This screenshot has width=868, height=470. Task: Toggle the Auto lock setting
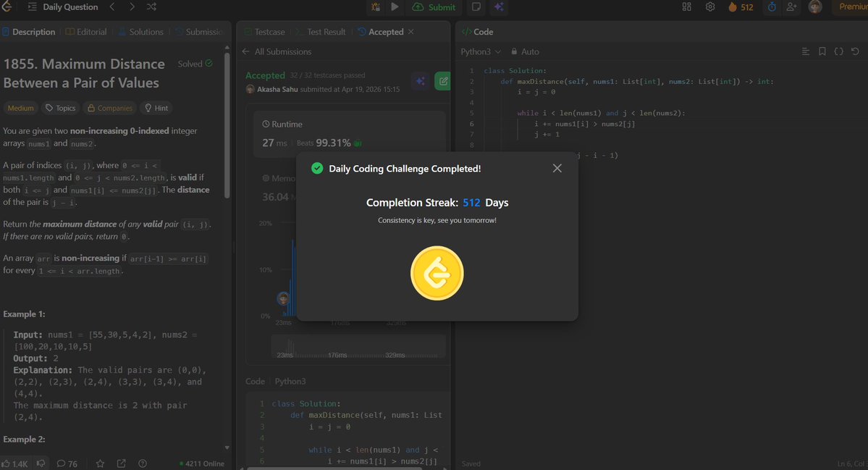click(524, 51)
